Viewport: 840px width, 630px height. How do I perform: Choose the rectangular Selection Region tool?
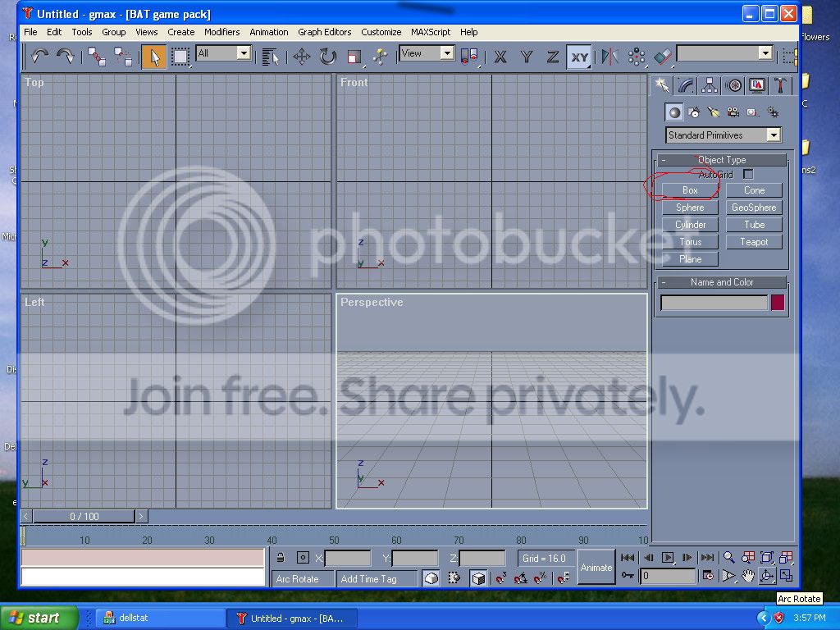180,57
